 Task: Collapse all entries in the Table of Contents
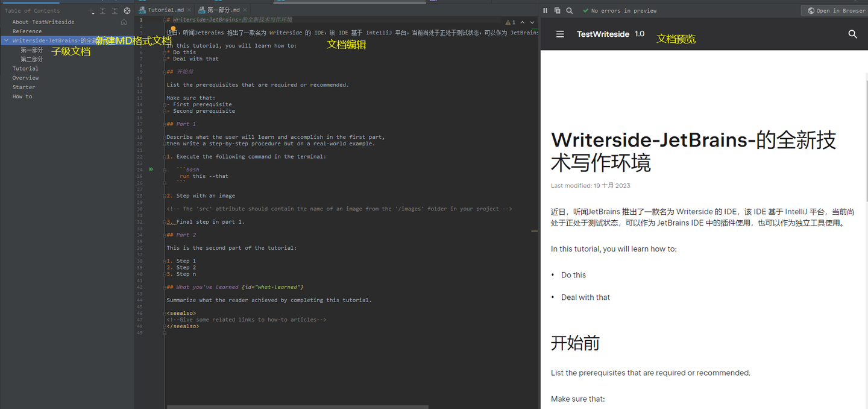[x=115, y=10]
